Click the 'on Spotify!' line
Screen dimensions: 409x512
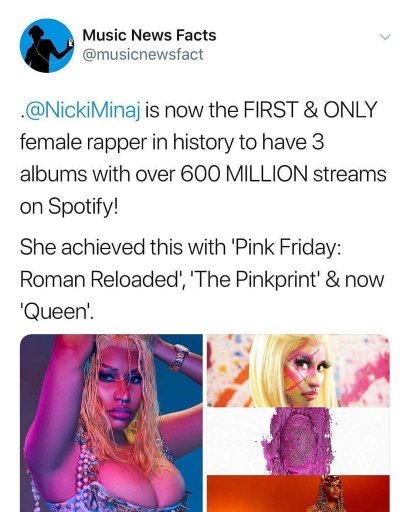pos(69,207)
